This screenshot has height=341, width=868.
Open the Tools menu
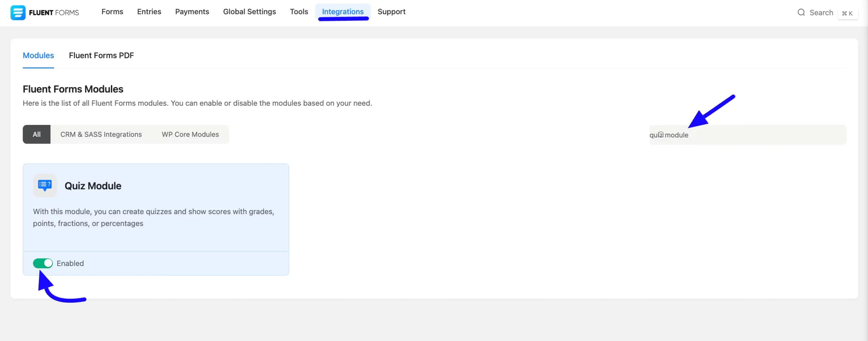pos(299,12)
